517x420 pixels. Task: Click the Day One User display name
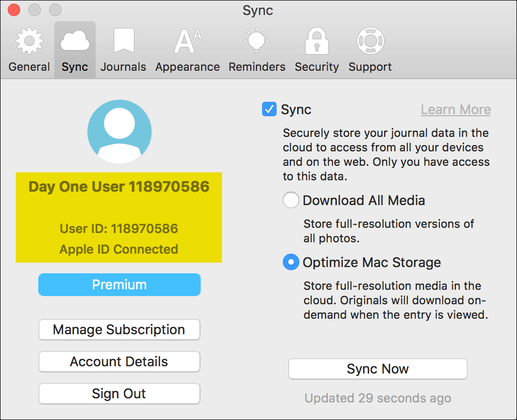pyautogui.click(x=119, y=186)
